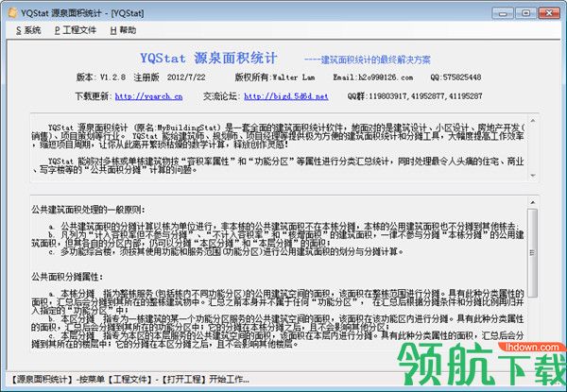
Task: Click up arrow of the lower text scrollbar
Action: pos(532,202)
